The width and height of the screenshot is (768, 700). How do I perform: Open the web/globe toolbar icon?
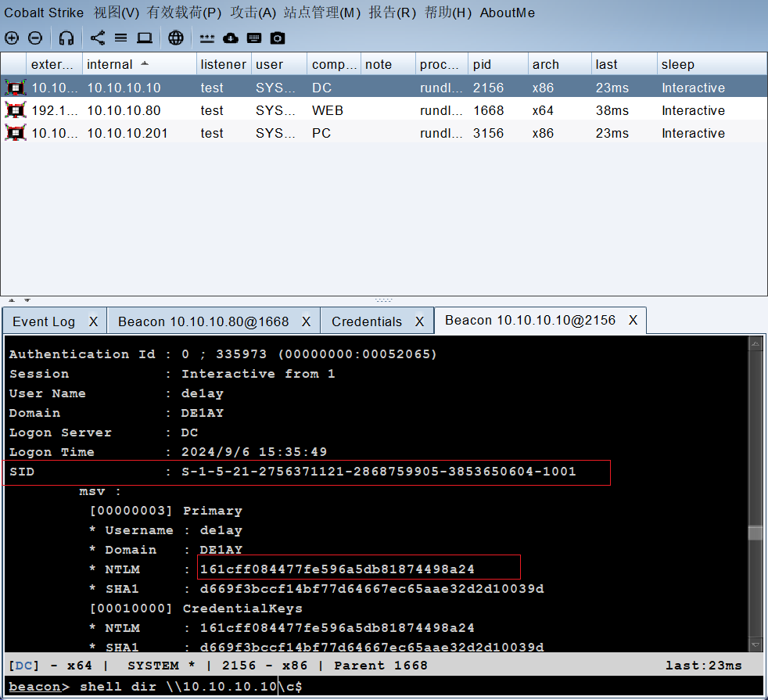pos(176,38)
